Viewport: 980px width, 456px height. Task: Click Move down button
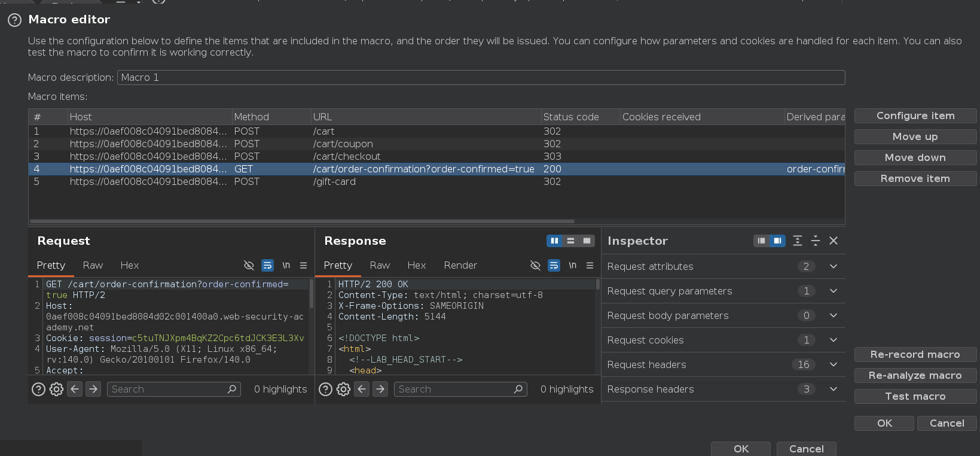tap(915, 157)
